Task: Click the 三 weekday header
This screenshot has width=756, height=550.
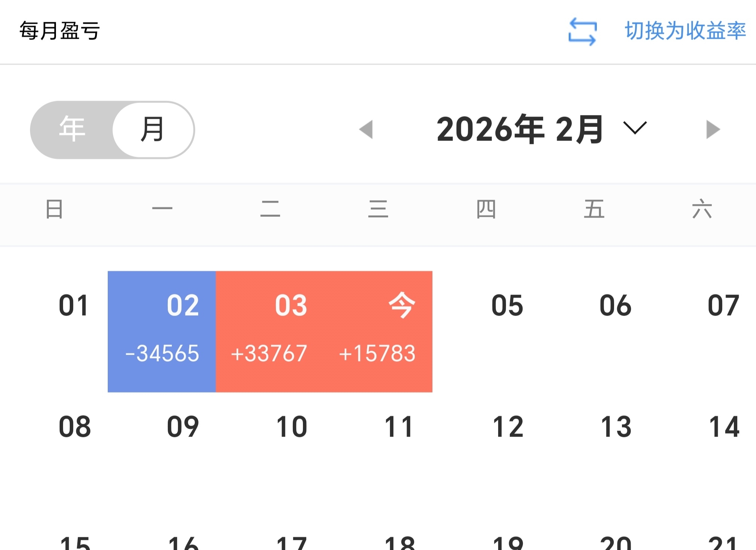Action: point(378,209)
